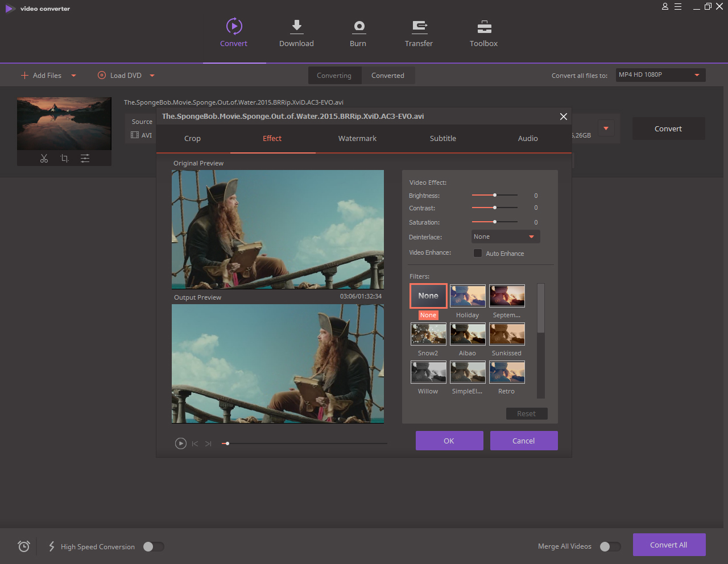Expand the Add Files dropdown arrow
Screen dimensions: 728x564
(73, 75)
